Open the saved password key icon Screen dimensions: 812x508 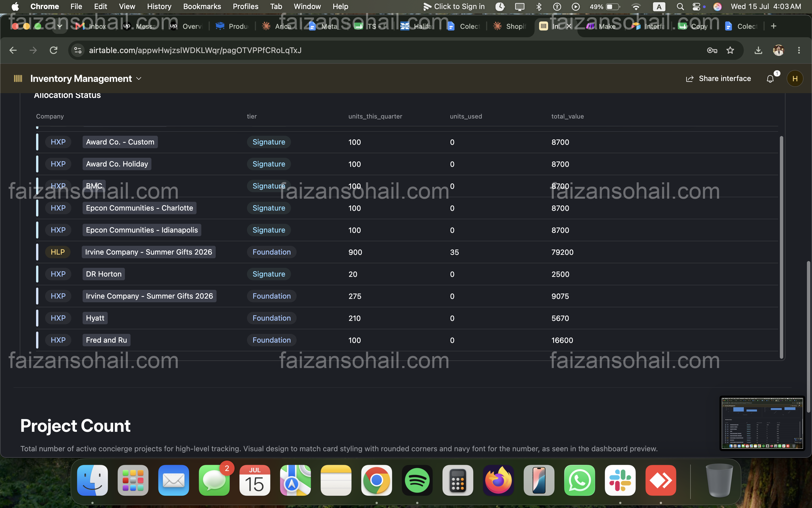(x=712, y=50)
